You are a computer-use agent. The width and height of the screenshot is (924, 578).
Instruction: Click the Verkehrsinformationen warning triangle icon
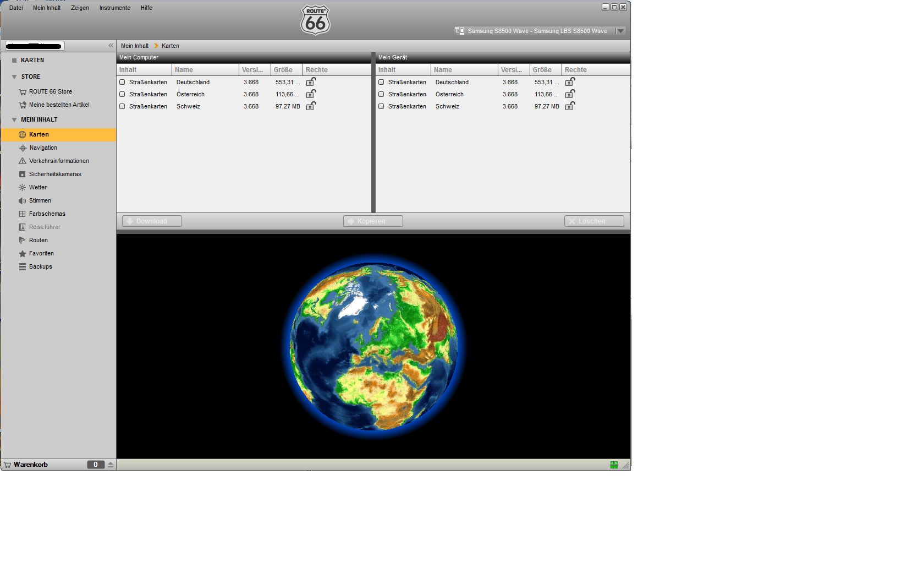pyautogui.click(x=23, y=161)
